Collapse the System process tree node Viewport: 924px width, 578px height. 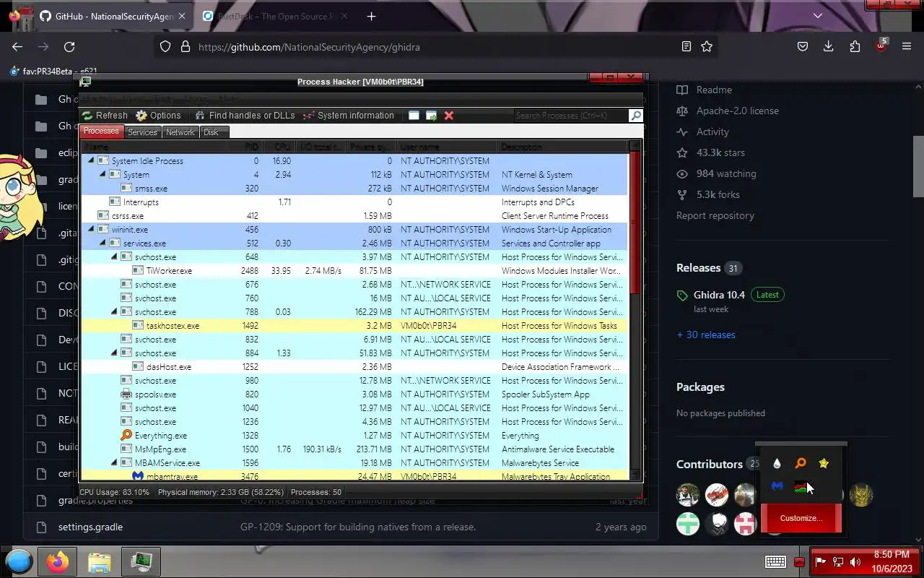(103, 175)
